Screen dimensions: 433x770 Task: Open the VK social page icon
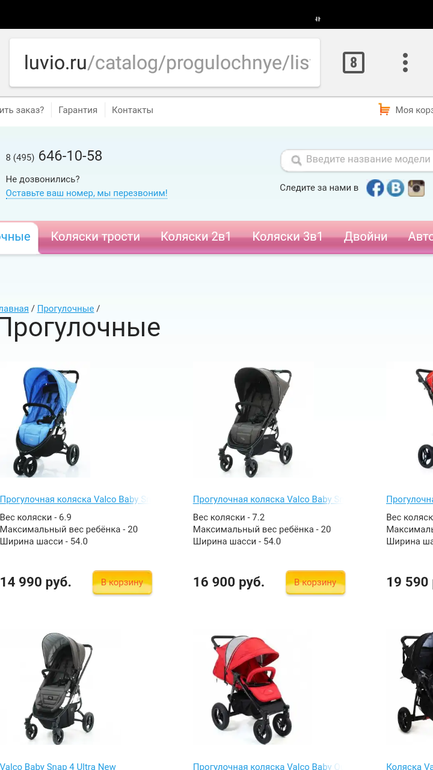coord(395,188)
